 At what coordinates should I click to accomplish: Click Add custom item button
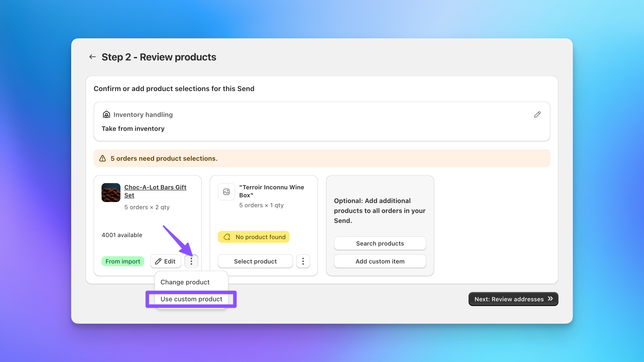pyautogui.click(x=380, y=261)
